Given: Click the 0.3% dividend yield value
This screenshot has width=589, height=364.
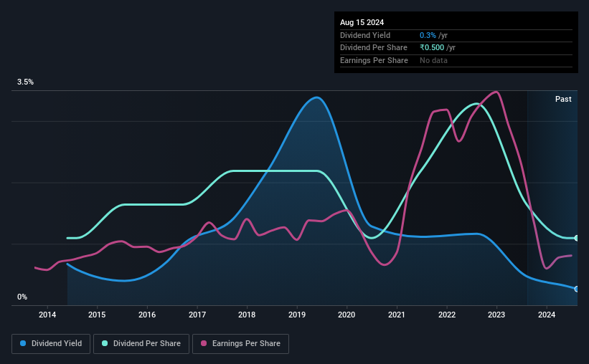Looking at the screenshot, I should coord(428,35).
